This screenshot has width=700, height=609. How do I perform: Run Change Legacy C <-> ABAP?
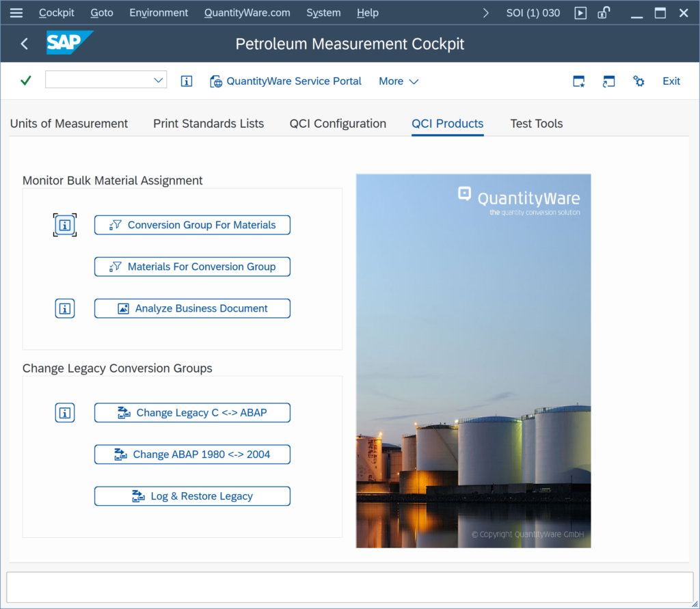click(192, 413)
